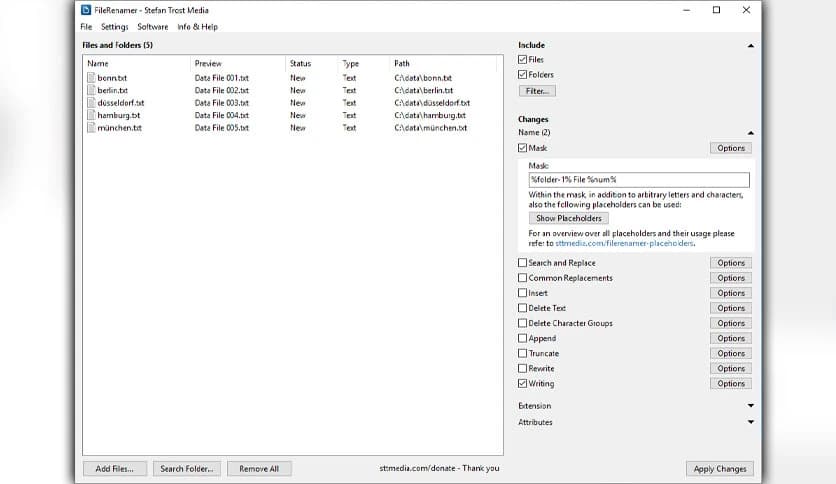The width and height of the screenshot is (836, 484).
Task: Open Options for Truncate
Action: point(731,353)
